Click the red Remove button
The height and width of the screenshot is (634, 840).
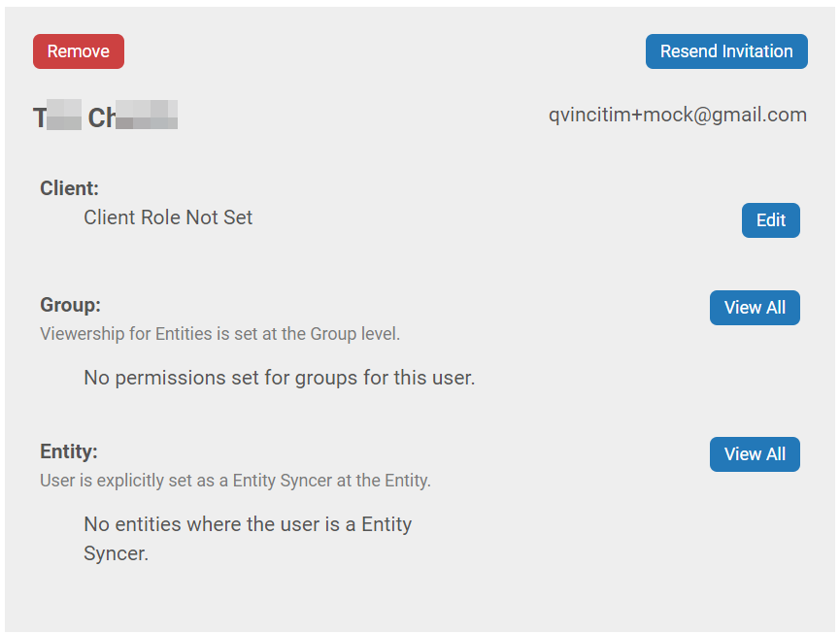pyautogui.click(x=79, y=51)
